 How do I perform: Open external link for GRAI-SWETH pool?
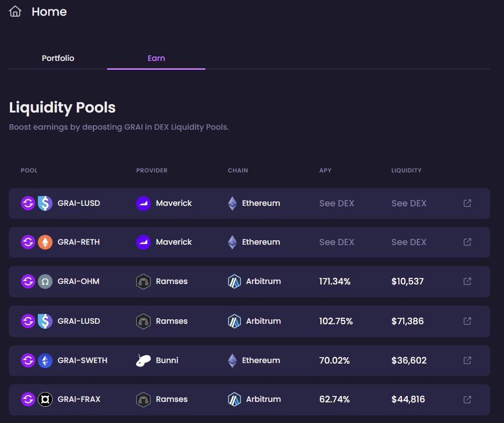[x=467, y=360]
